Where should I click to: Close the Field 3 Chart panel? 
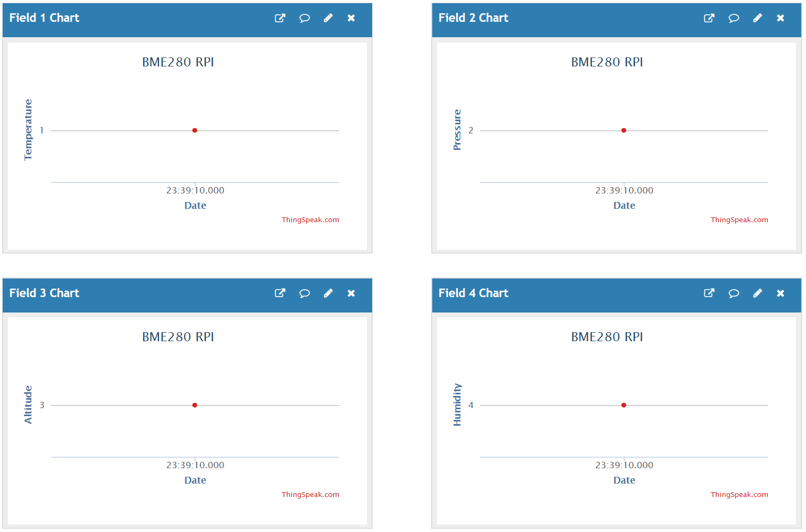(x=351, y=293)
